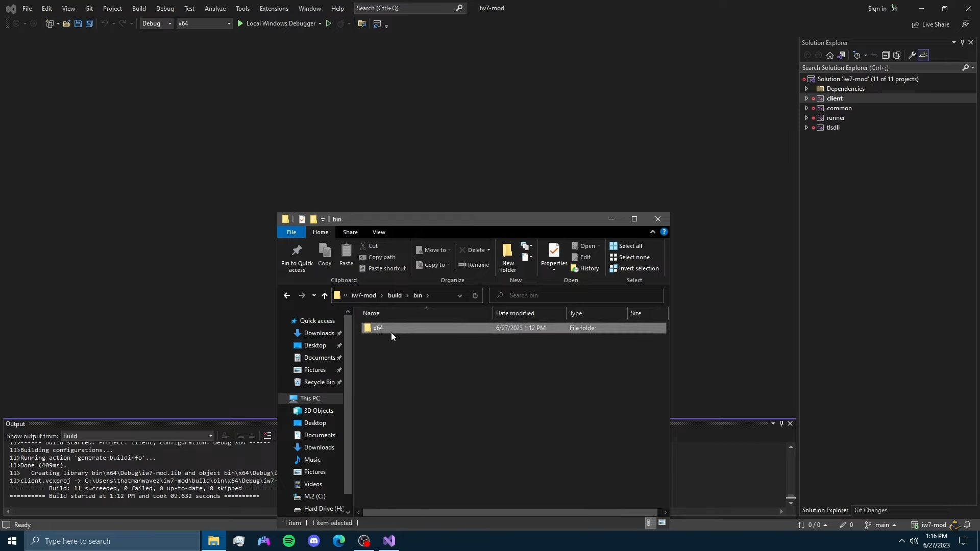Open the Debug configuration dropdown
Screen dimensions: 980x551
point(157,23)
